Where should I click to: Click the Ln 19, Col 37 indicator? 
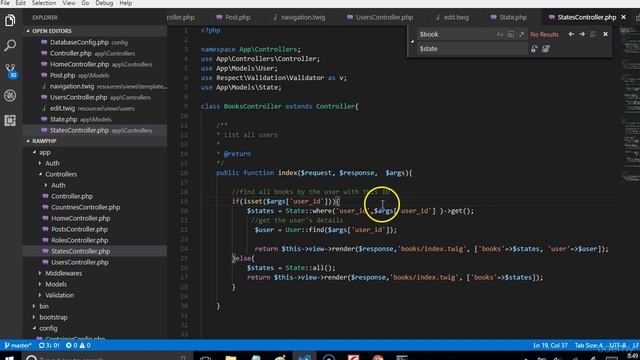tap(550, 345)
